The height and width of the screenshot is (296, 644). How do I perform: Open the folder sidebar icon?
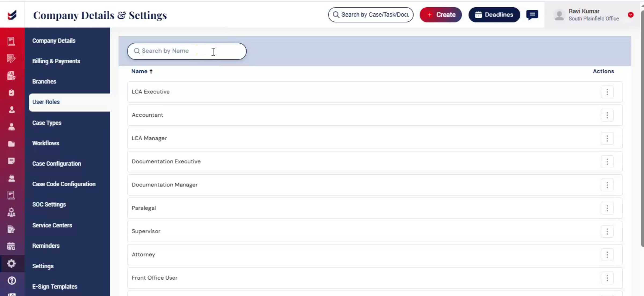(x=11, y=144)
